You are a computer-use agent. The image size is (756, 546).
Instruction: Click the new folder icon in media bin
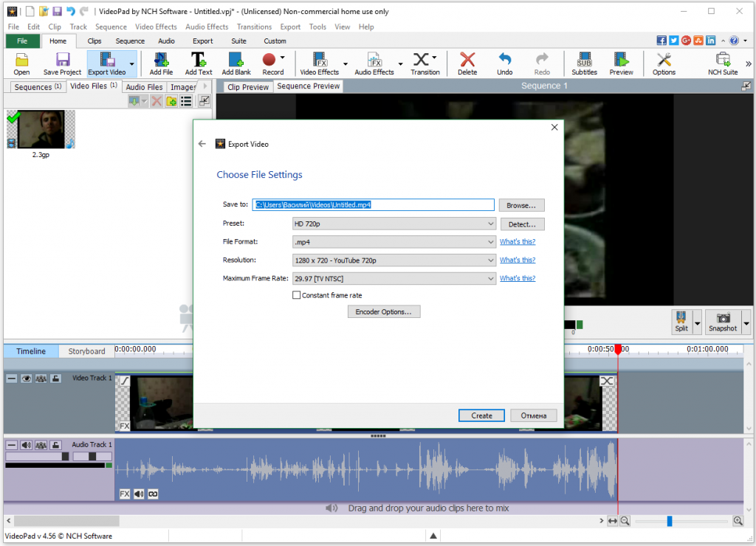click(x=171, y=101)
